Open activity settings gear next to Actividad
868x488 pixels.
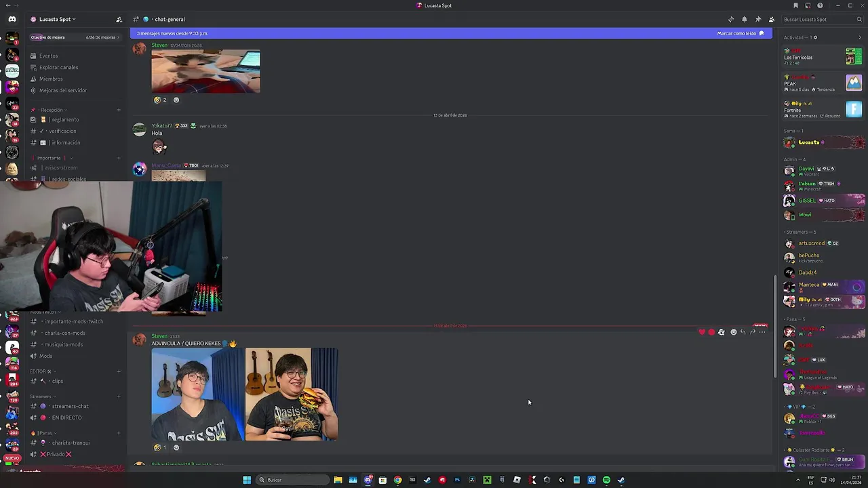pyautogui.click(x=815, y=37)
